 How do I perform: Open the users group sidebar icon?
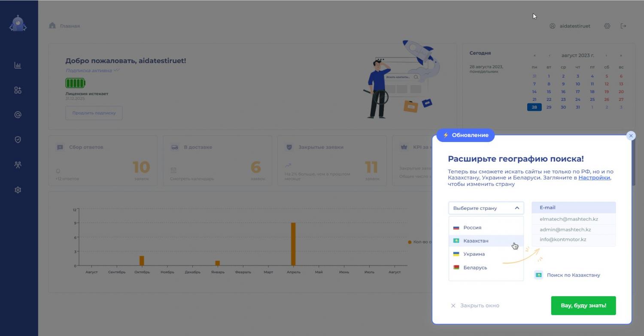[18, 165]
